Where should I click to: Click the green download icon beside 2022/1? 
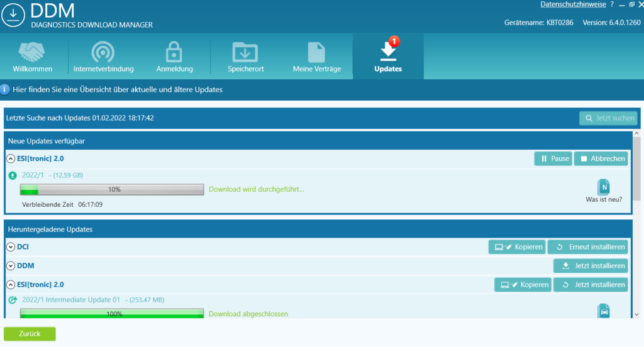pos(13,175)
